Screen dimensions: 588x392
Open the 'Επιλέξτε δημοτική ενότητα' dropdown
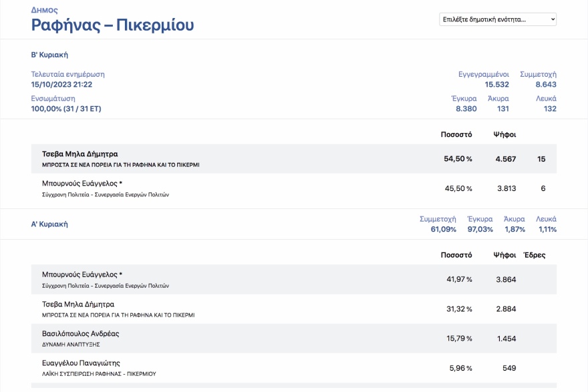tap(497, 19)
